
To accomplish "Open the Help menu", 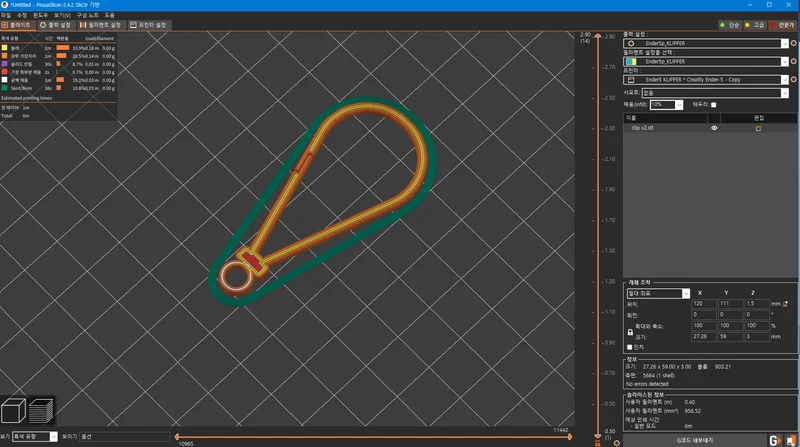I will click(110, 15).
